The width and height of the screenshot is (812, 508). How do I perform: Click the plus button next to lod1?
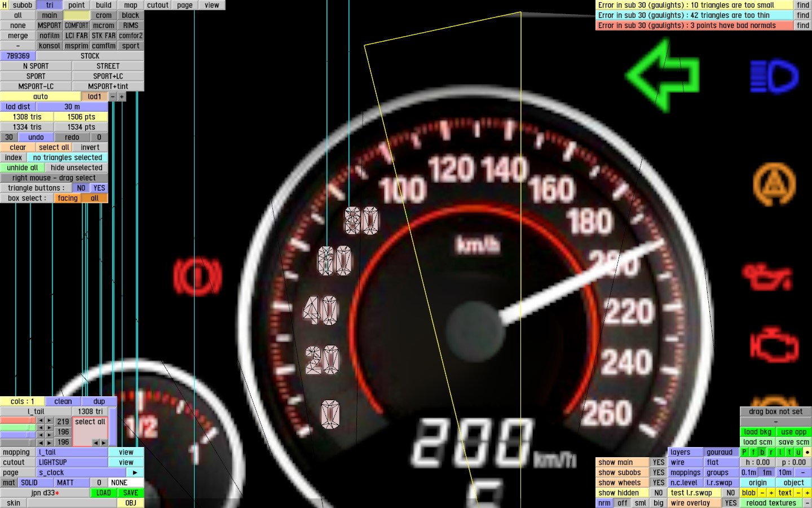click(121, 97)
